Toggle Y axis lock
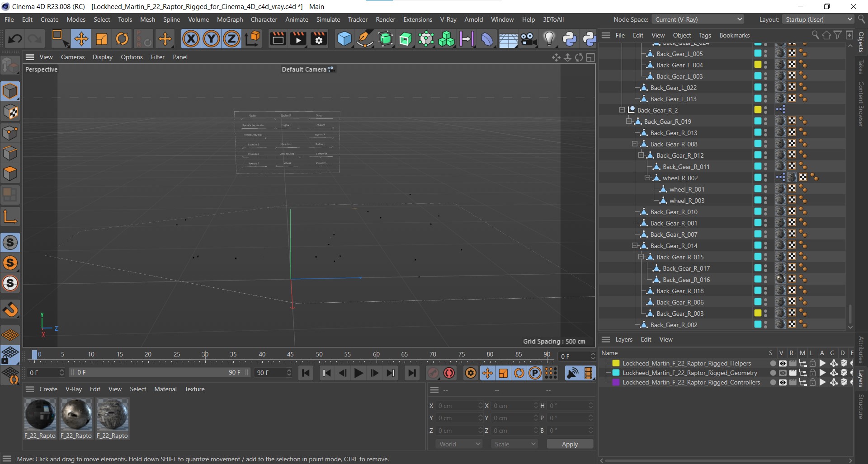The width and height of the screenshot is (868, 464). [x=211, y=39]
